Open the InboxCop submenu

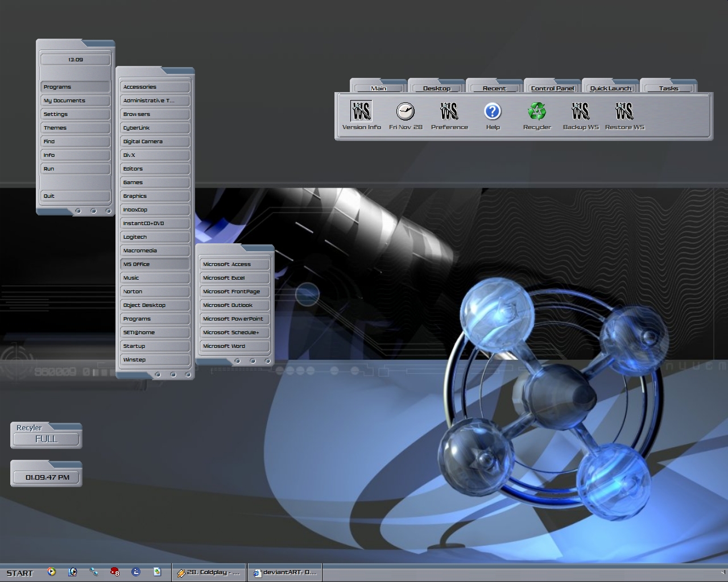(155, 210)
